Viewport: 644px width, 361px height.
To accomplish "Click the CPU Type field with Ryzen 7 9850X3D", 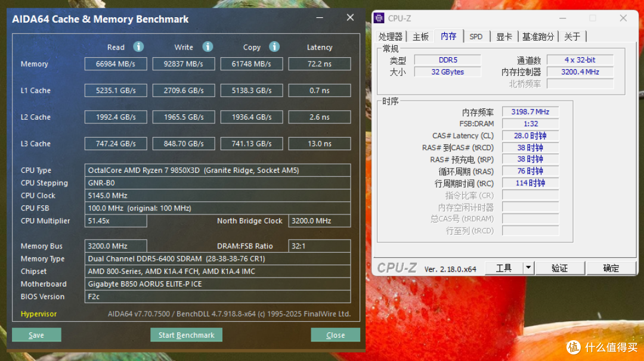I will tap(218, 170).
